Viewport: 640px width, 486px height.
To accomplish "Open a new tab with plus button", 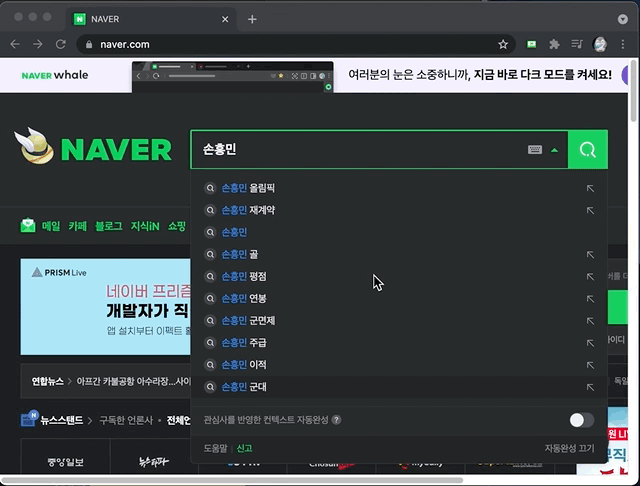I will click(x=252, y=19).
